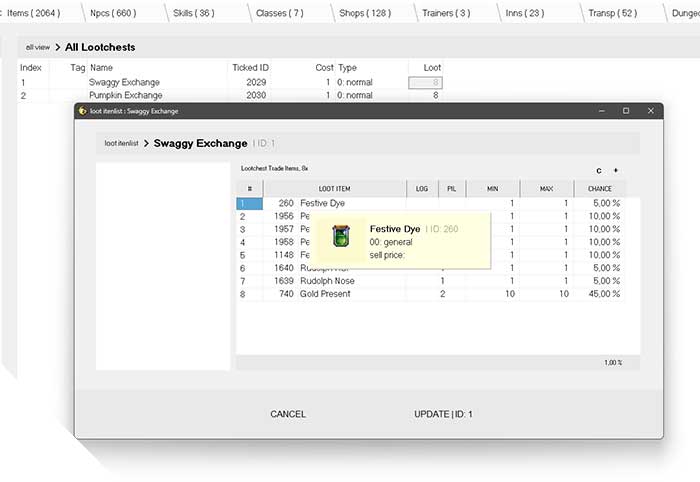Select the Gold Present loot row
The height and width of the screenshot is (482, 700).
point(327,294)
